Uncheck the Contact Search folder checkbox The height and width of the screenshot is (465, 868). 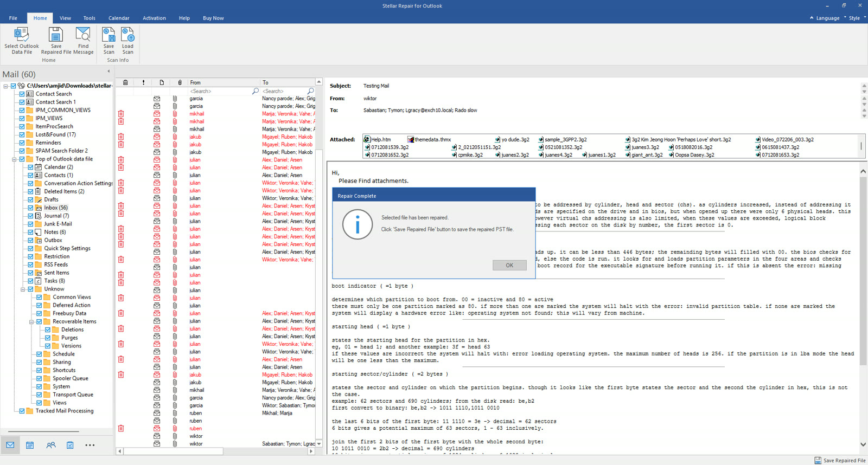pyautogui.click(x=22, y=94)
